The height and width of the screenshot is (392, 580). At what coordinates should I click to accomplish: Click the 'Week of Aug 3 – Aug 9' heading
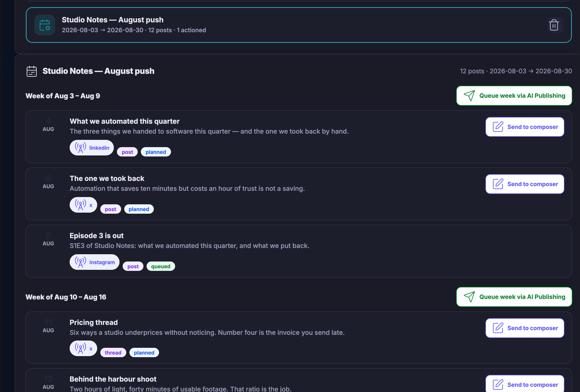coord(63,96)
